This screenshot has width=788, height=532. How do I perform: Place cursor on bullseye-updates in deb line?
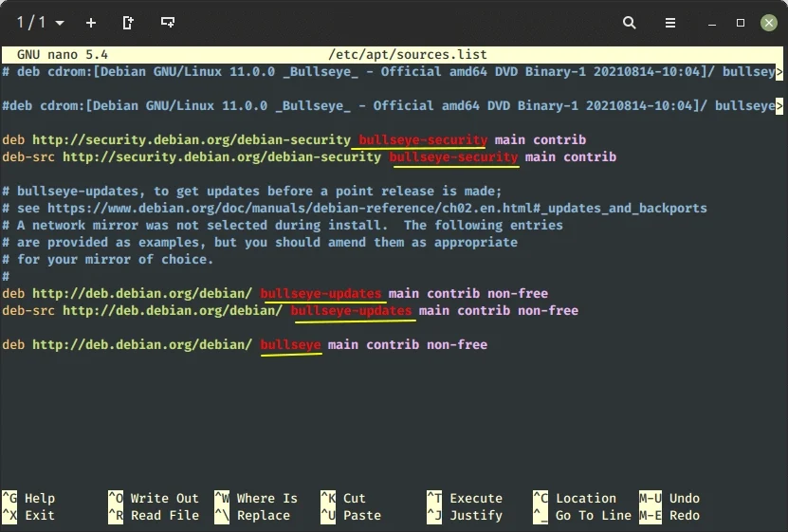click(x=321, y=293)
